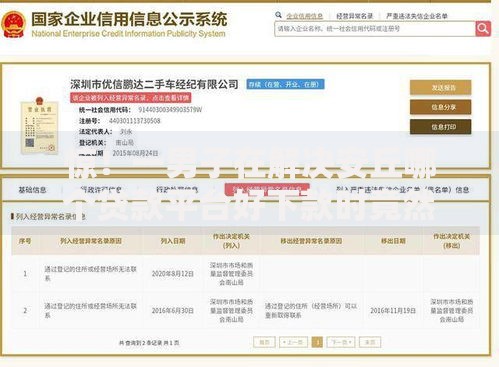Click the small magnifier beside 企业信用信息

point(278,15)
